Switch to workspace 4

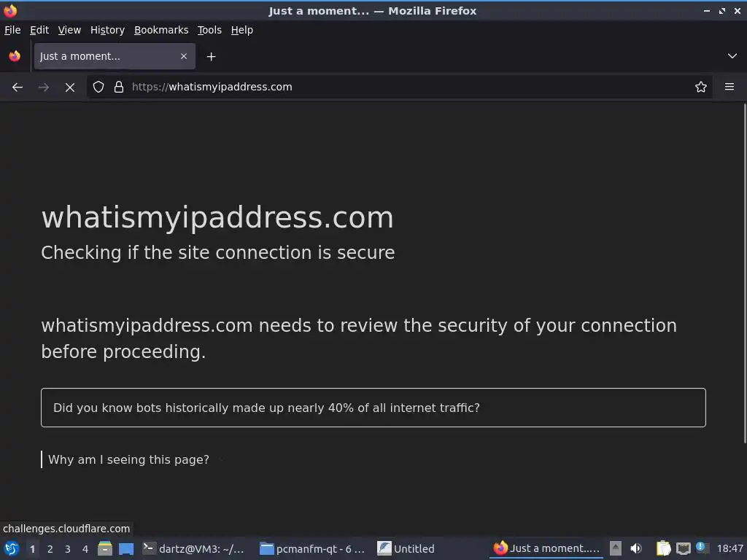[85, 548]
